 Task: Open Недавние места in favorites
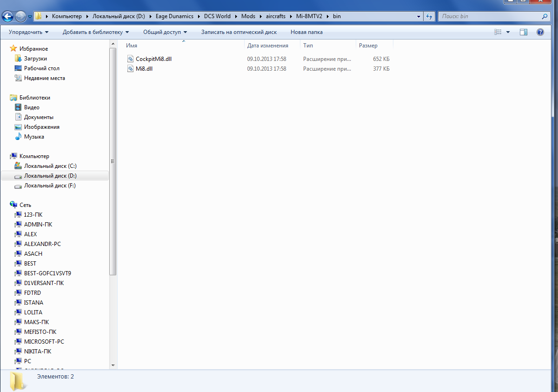click(x=44, y=78)
